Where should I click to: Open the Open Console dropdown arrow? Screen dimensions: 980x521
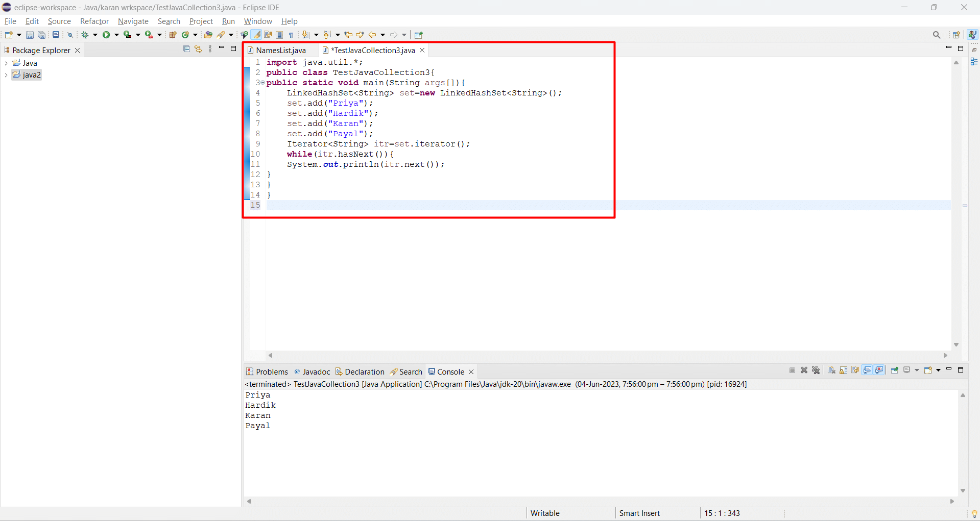pos(938,370)
